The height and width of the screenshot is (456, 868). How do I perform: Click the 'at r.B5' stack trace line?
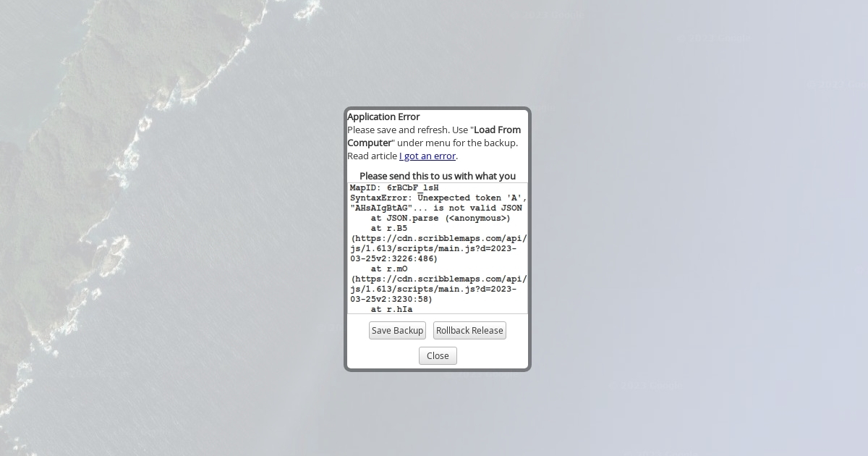tap(389, 228)
